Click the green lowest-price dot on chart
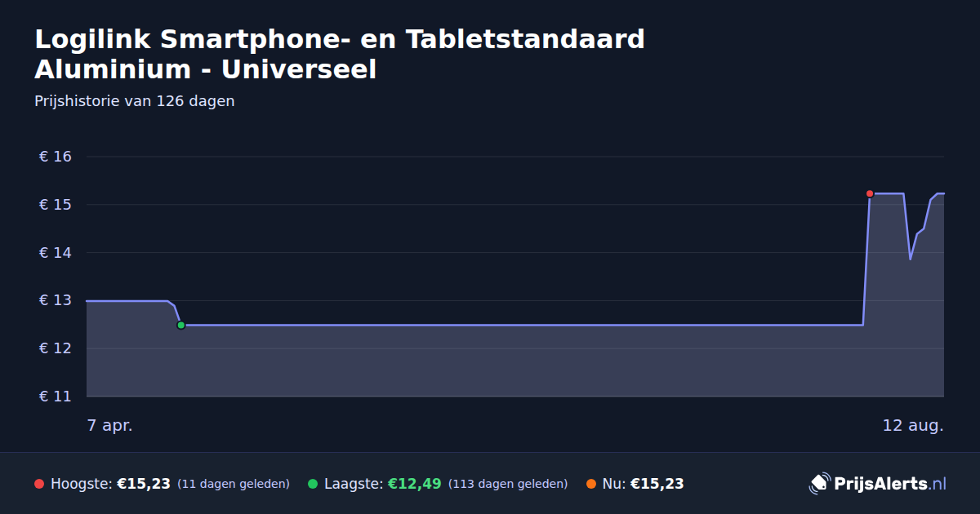The image size is (980, 514). (x=181, y=325)
